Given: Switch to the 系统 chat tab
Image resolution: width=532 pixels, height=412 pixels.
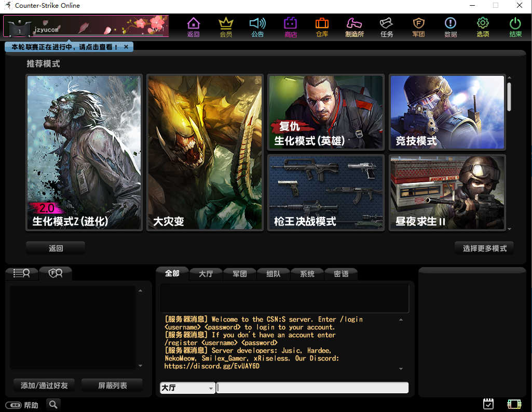Looking at the screenshot, I should 307,274.
